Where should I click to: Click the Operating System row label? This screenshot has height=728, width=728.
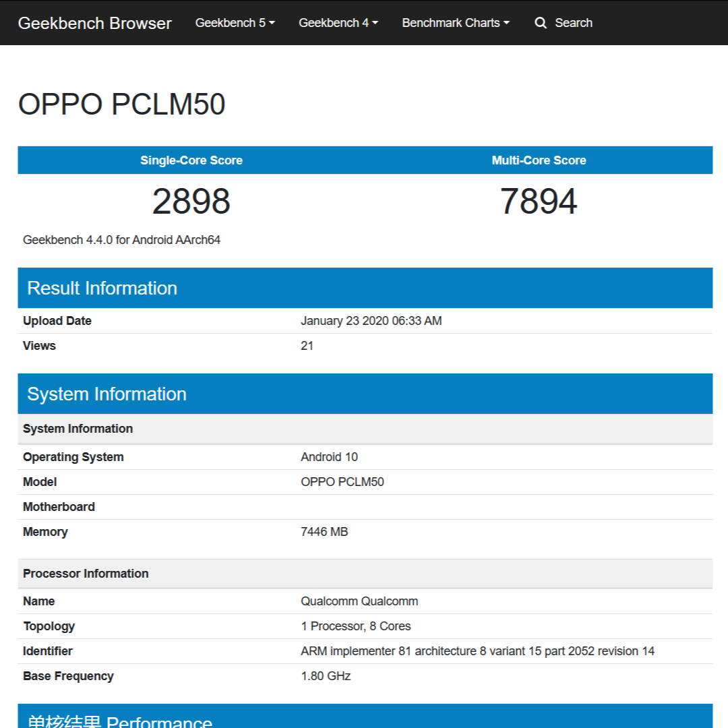[x=73, y=457]
